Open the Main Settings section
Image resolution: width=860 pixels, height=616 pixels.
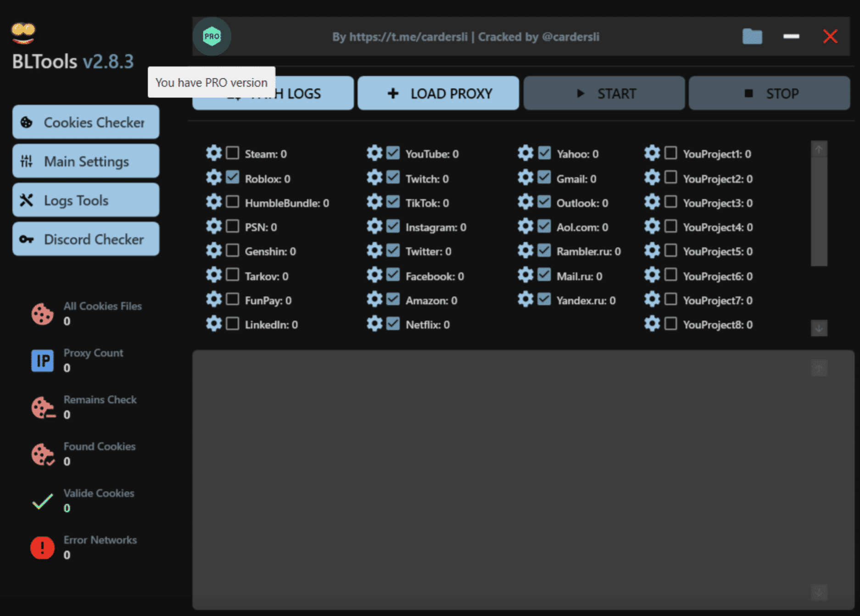pos(86,161)
